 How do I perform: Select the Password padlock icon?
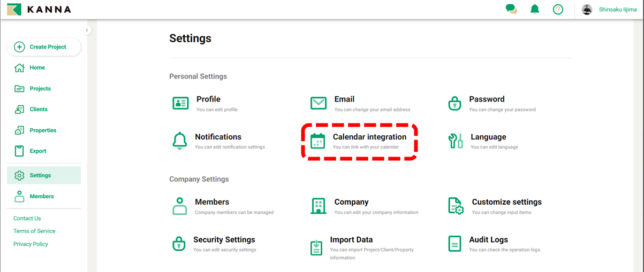[454, 103]
